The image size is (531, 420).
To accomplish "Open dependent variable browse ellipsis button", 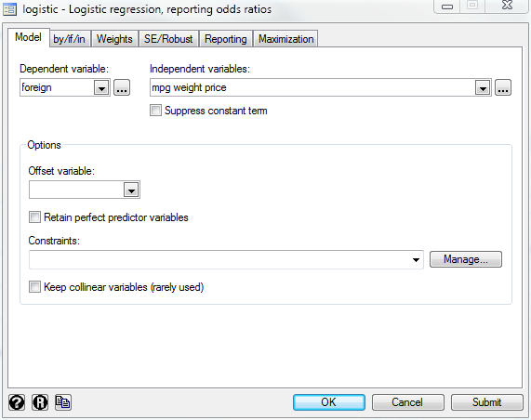I will pyautogui.click(x=122, y=87).
